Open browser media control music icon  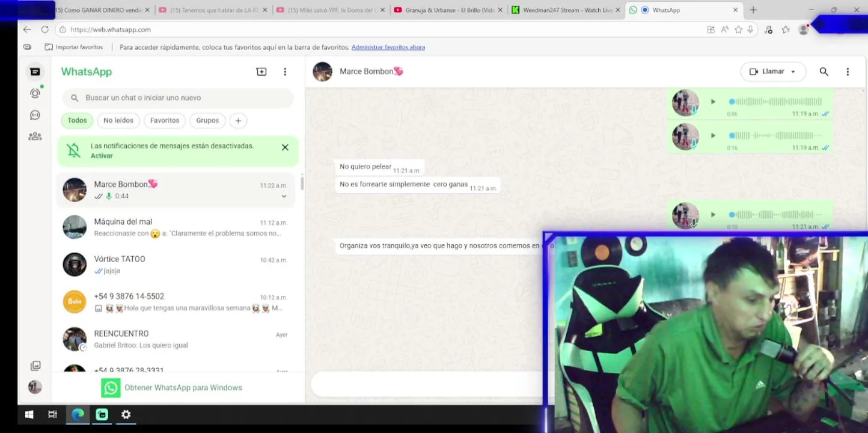[768, 29]
